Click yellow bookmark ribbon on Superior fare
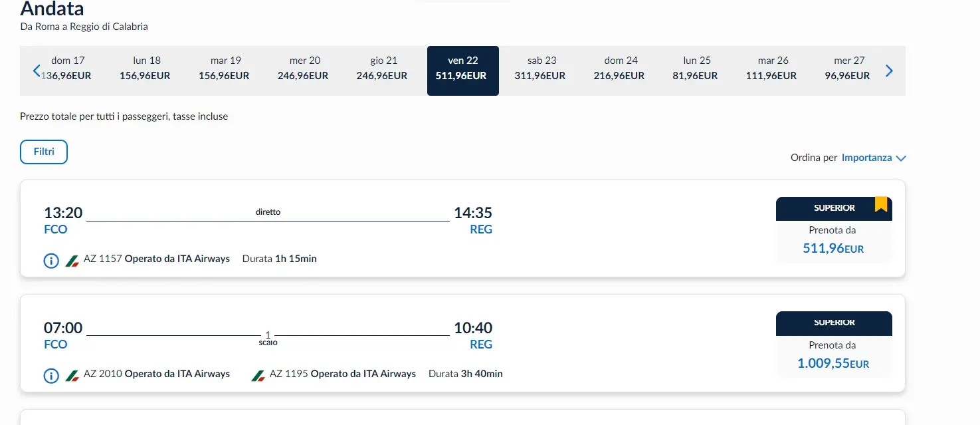Image resolution: width=980 pixels, height=425 pixels. click(x=881, y=204)
